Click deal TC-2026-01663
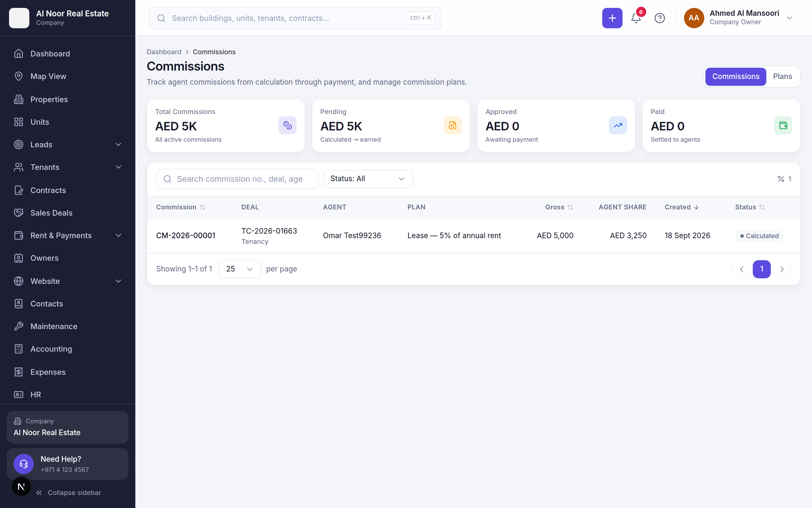Viewport: 812px width, 508px height. click(269, 231)
